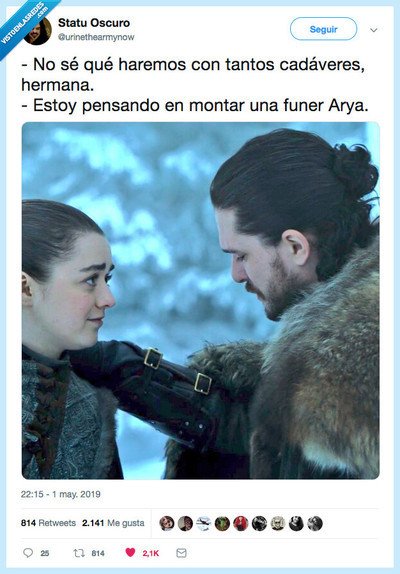Screen dimensions: 400x574
Task: Click the reply speech bubble icon
Action: 28,552
